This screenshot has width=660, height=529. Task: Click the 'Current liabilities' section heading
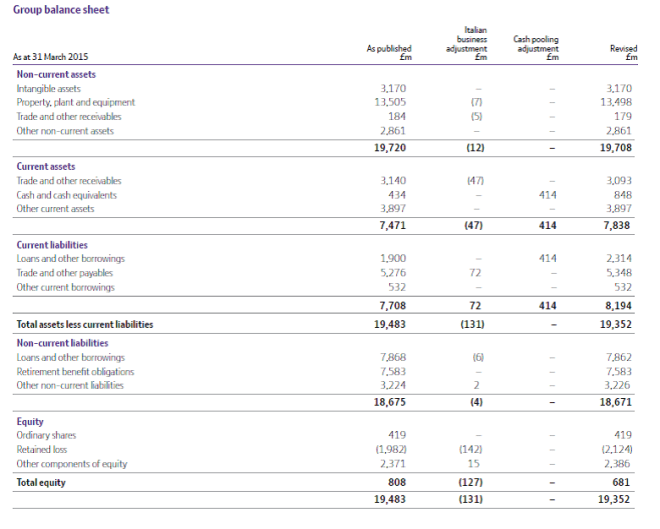pos(52,244)
